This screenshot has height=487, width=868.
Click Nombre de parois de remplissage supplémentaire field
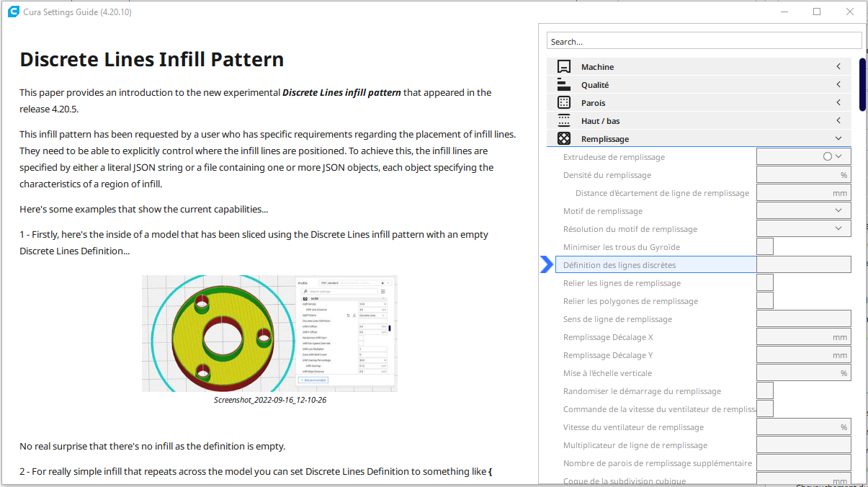804,463
